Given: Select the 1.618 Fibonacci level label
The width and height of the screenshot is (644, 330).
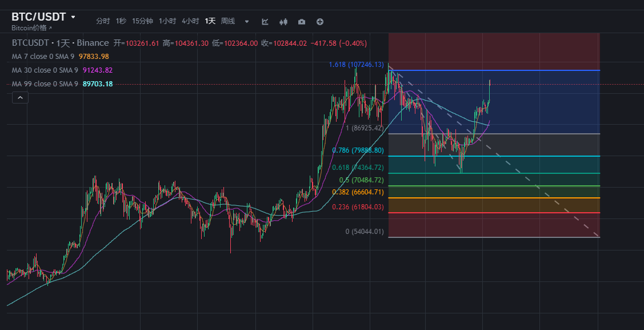Looking at the screenshot, I should pyautogui.click(x=356, y=65).
